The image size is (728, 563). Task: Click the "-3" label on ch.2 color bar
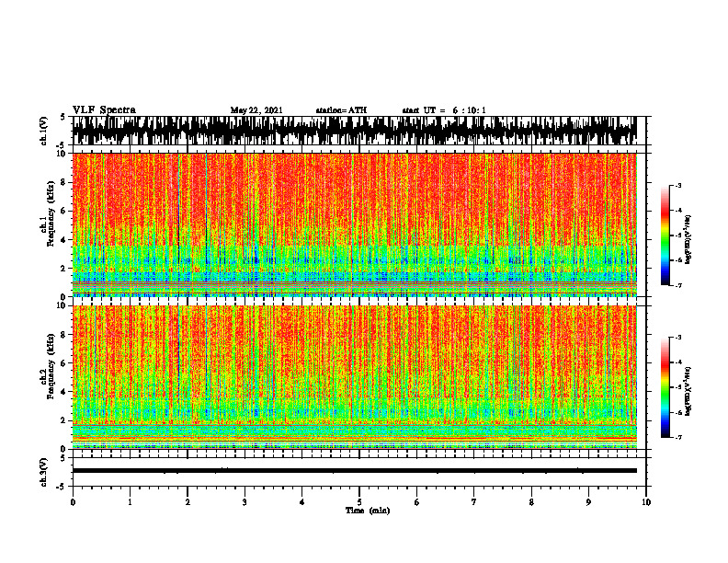(677, 338)
